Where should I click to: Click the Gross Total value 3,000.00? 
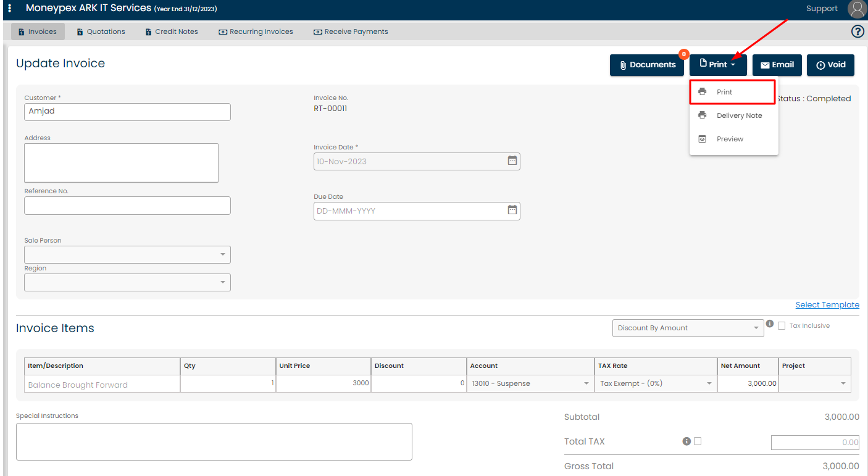(x=841, y=466)
